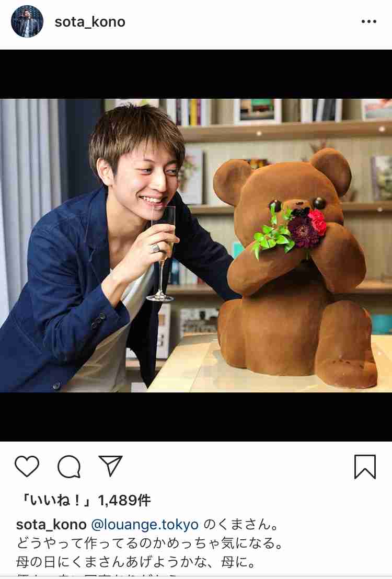Expand the cut-off caption line at the bottom
Image resolution: width=392 pixels, height=579 pixels.
click(96, 576)
